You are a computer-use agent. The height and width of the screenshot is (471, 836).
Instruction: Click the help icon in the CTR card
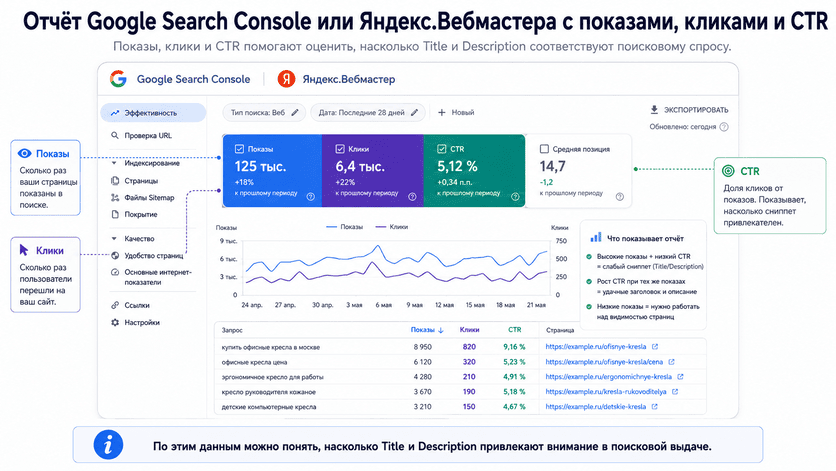click(x=515, y=196)
